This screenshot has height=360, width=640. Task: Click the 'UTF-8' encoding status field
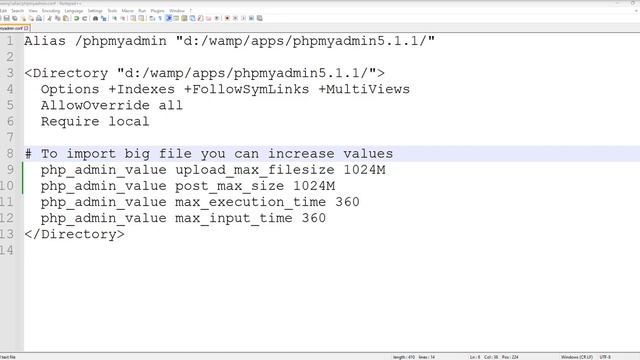coord(605,357)
